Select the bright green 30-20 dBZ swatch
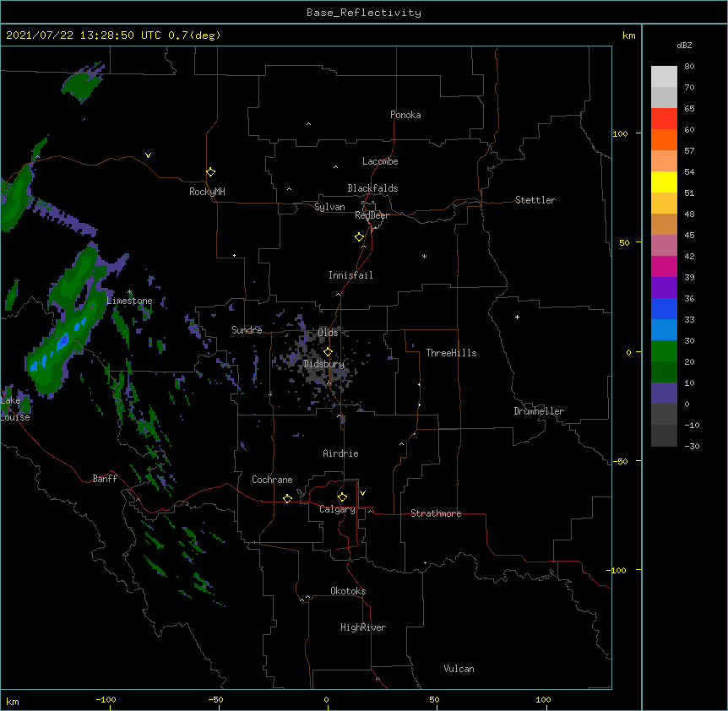 664,351
